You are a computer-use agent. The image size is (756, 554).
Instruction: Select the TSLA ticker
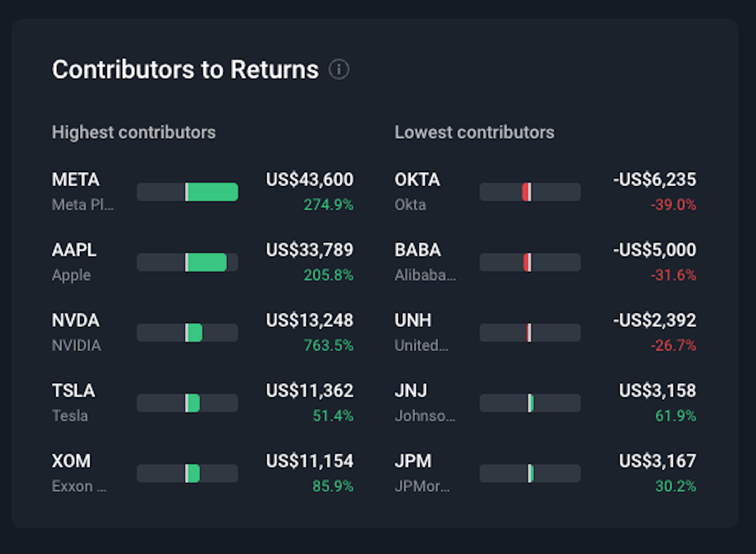click(74, 391)
